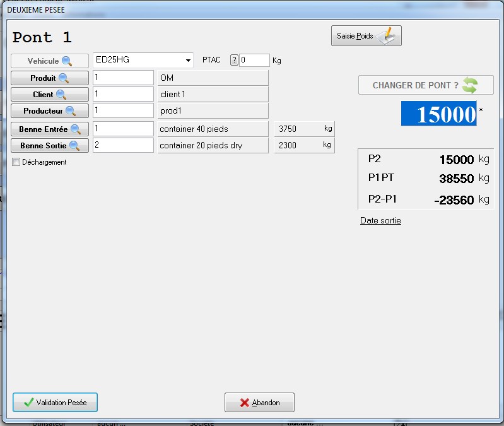Screen dimensions: 504x426
Task: Select the Produit code input field
Action: 123,78
